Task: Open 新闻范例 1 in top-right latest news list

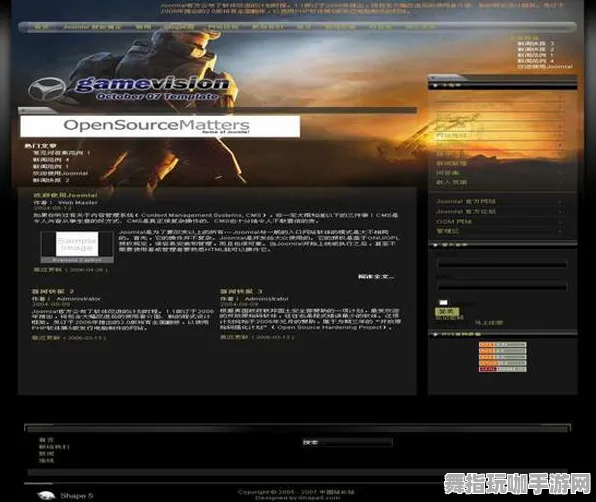Action: tap(536, 55)
